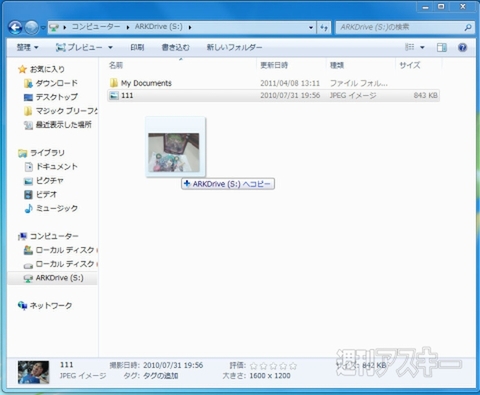
Task: Sort by the 更新日時 column header
Action: pos(274,65)
